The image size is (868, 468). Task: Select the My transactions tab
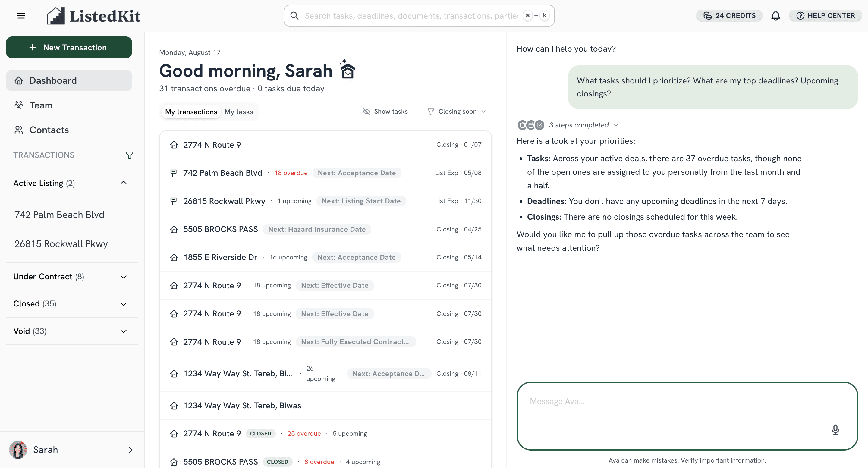click(191, 112)
